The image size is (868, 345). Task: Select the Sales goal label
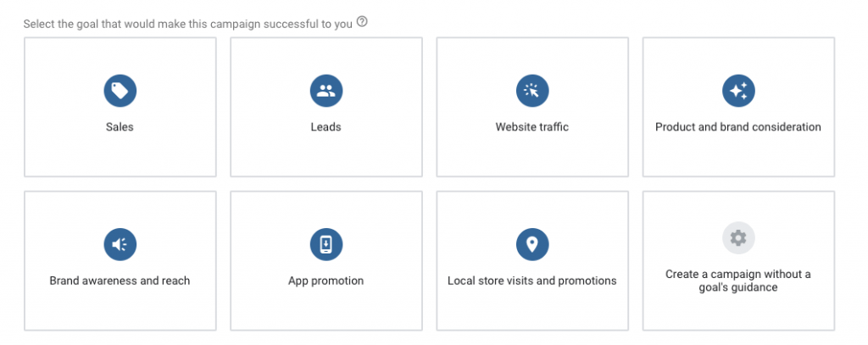click(120, 127)
